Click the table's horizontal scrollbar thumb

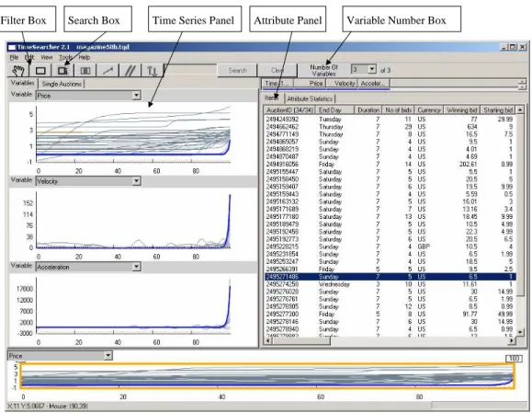coord(301,340)
